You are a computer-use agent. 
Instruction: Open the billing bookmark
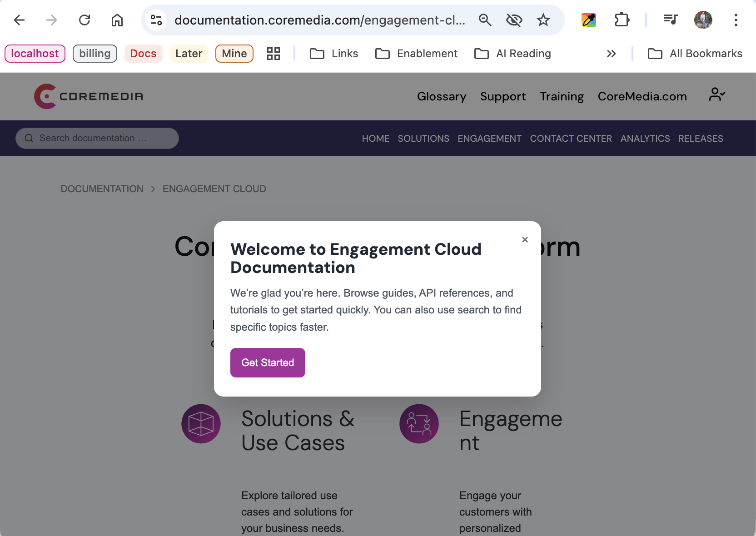pos(95,54)
